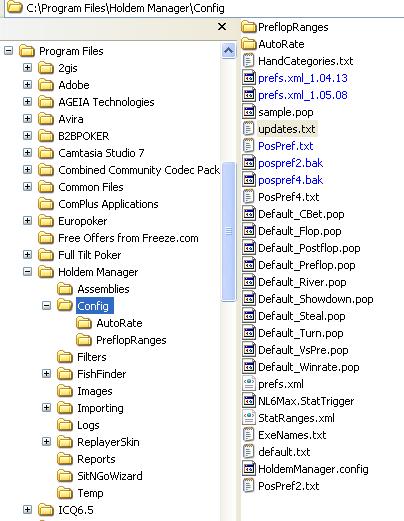The height and width of the screenshot is (521, 404).
Task: Select the PosPref.txt file name
Action: click(286, 146)
